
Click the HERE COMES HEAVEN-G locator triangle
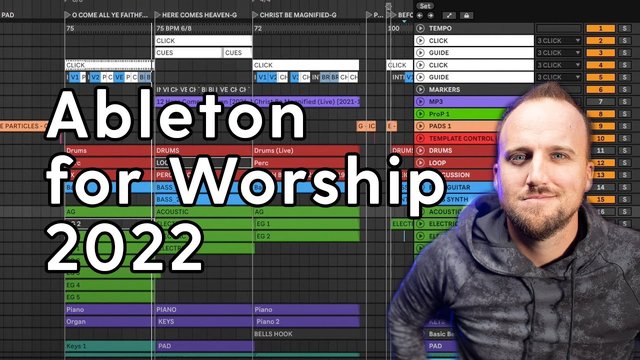(158, 15)
